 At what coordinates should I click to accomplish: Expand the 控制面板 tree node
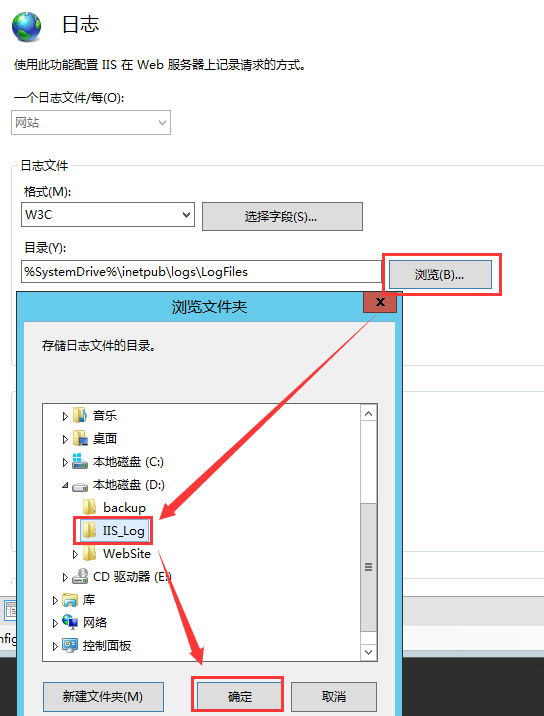pos(55,646)
